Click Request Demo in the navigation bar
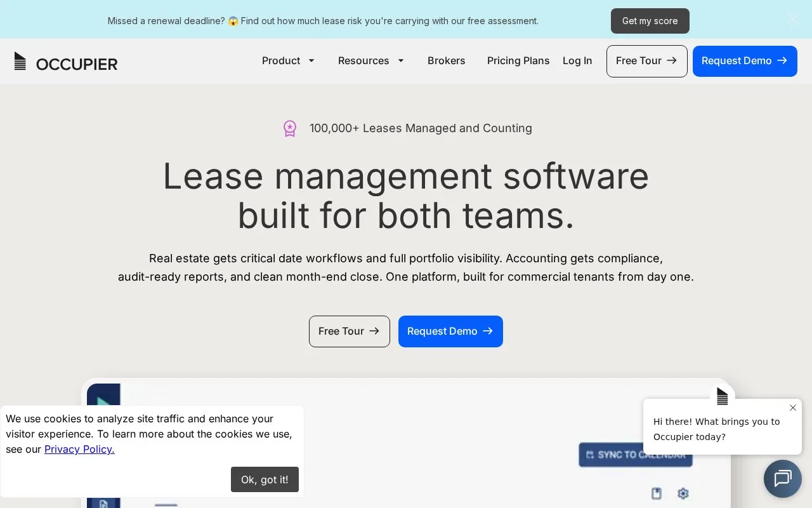This screenshot has height=508, width=812. click(745, 61)
